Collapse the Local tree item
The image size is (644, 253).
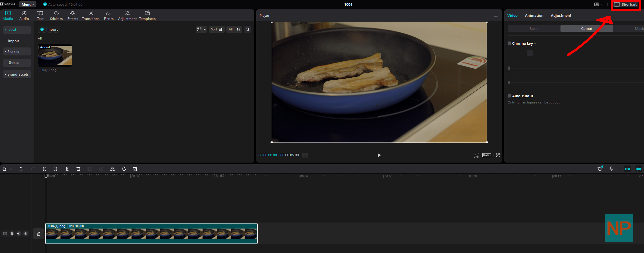click(17, 30)
